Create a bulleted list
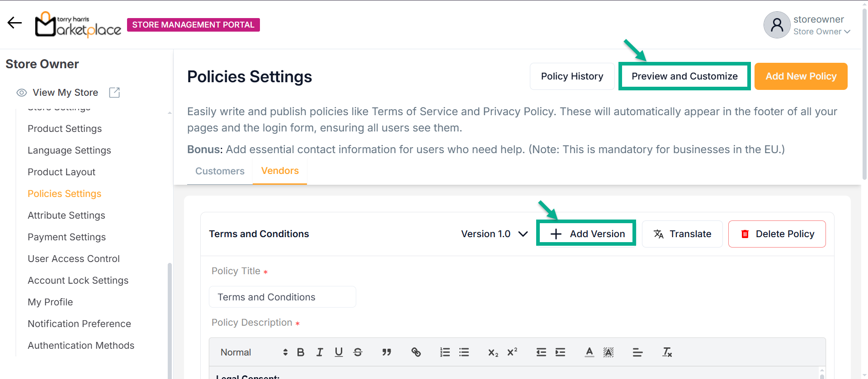The height and width of the screenshot is (379, 868). [464, 352]
